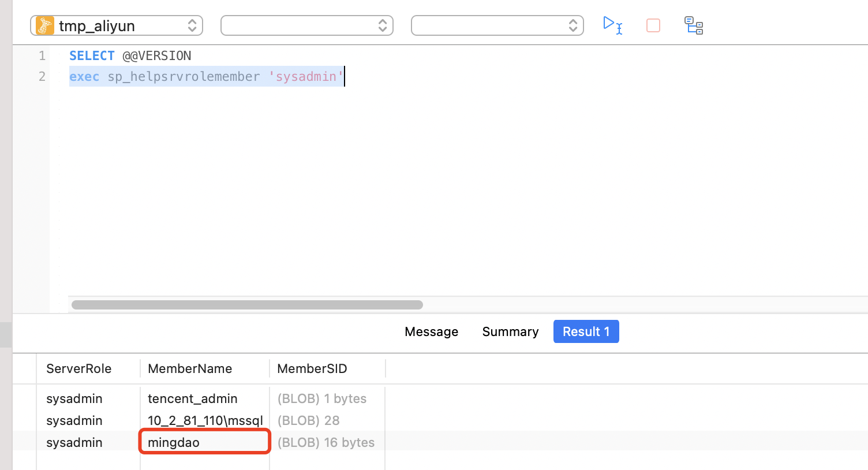Open the third empty schema dropdown
Image resolution: width=868 pixels, height=470 pixels.
point(497,25)
